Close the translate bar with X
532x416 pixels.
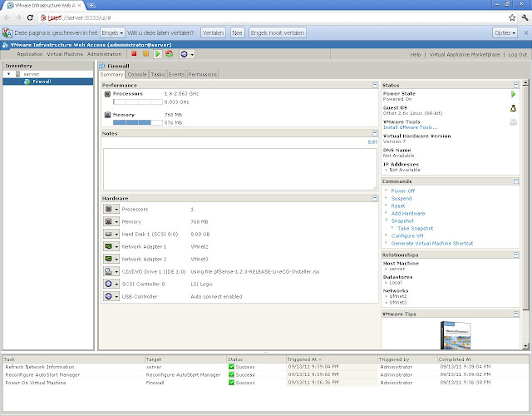pos(525,32)
